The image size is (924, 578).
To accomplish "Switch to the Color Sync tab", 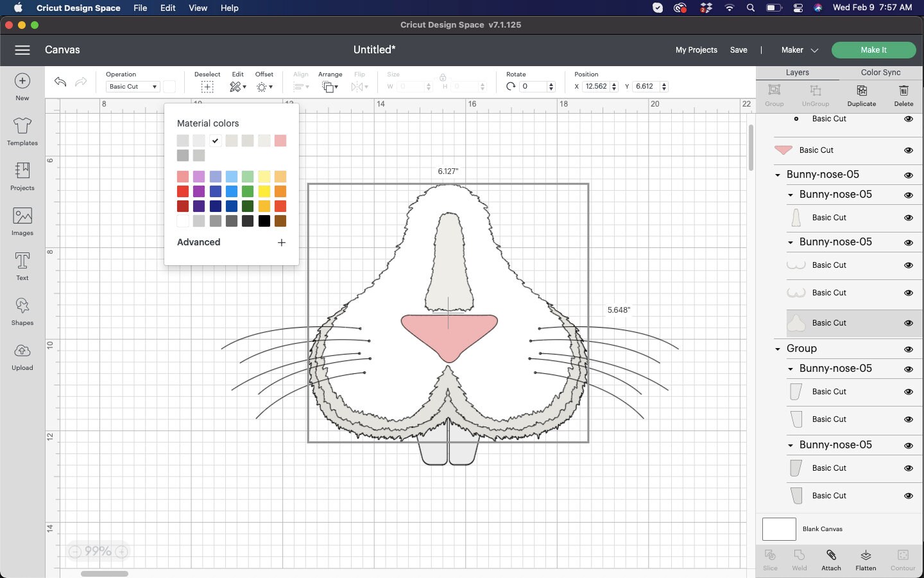I will pos(880,73).
